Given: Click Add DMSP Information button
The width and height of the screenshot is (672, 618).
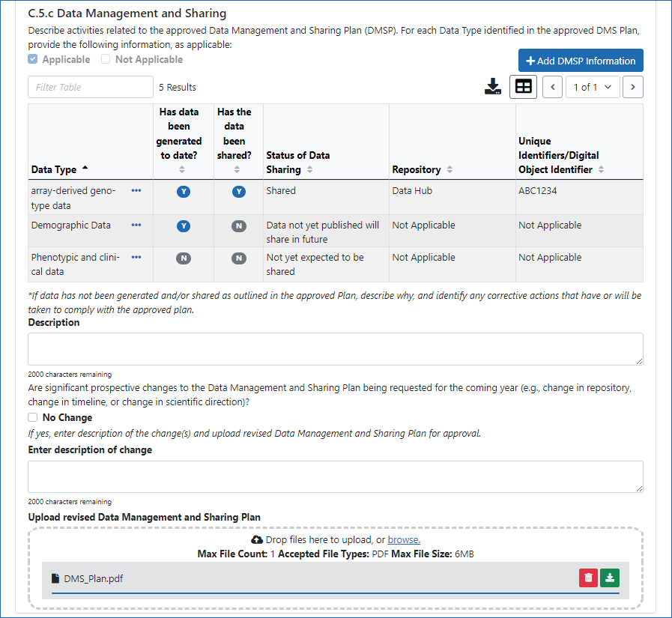Looking at the screenshot, I should [581, 61].
